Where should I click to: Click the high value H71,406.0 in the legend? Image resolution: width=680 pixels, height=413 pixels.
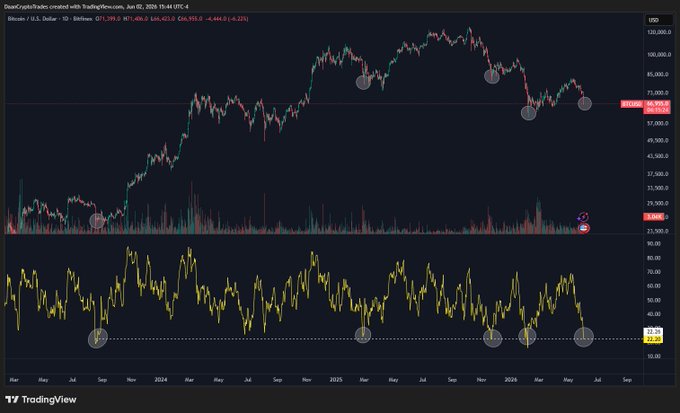tap(135, 19)
